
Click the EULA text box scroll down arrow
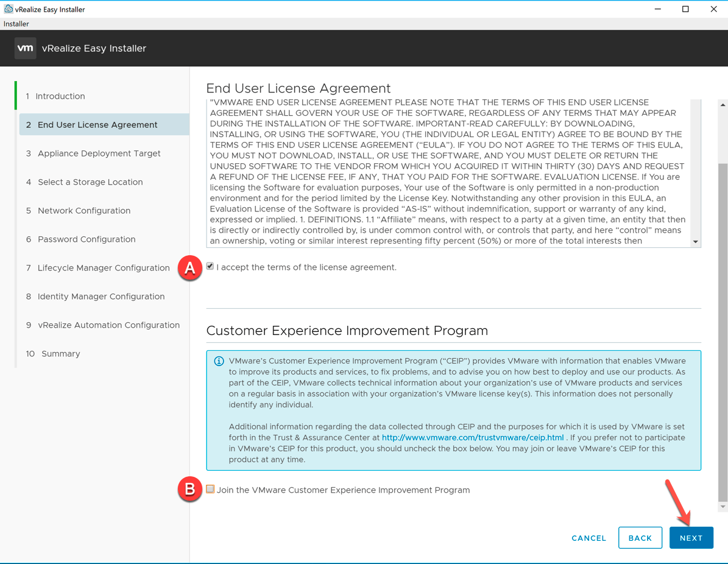click(x=695, y=241)
